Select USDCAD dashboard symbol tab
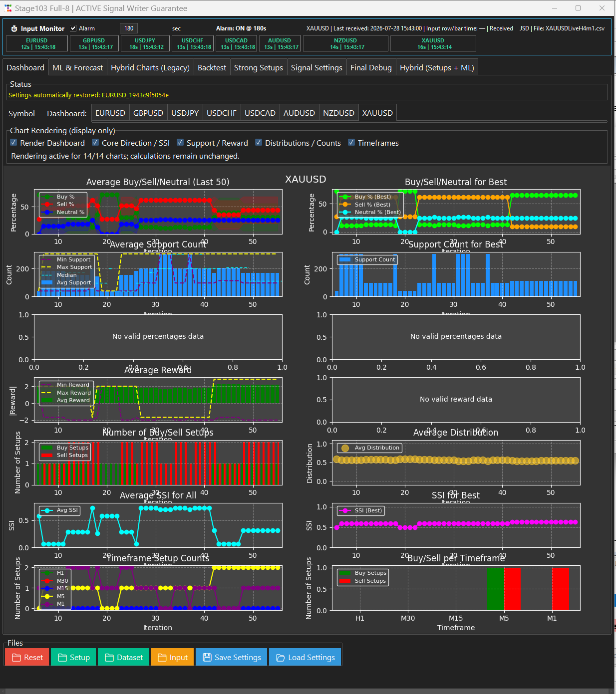 click(x=260, y=113)
